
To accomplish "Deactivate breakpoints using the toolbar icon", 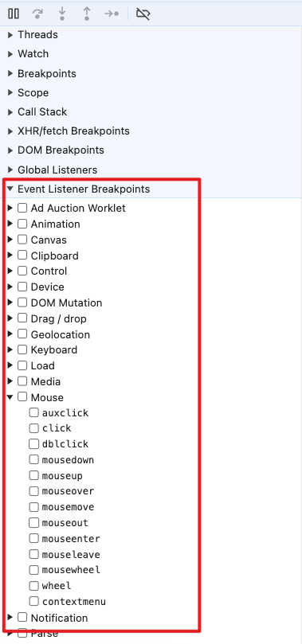I will 143,14.
